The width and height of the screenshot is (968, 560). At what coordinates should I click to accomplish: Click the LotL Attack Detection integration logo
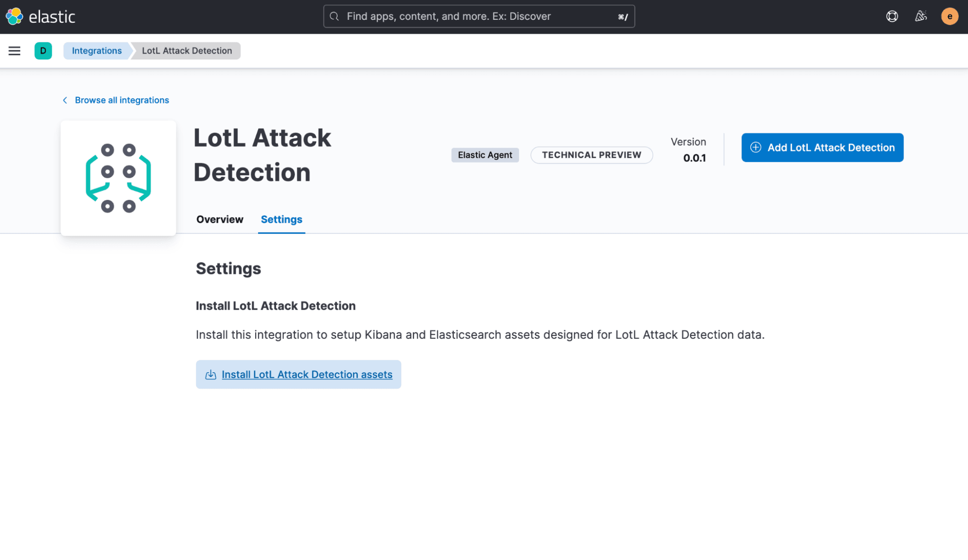pos(118,178)
